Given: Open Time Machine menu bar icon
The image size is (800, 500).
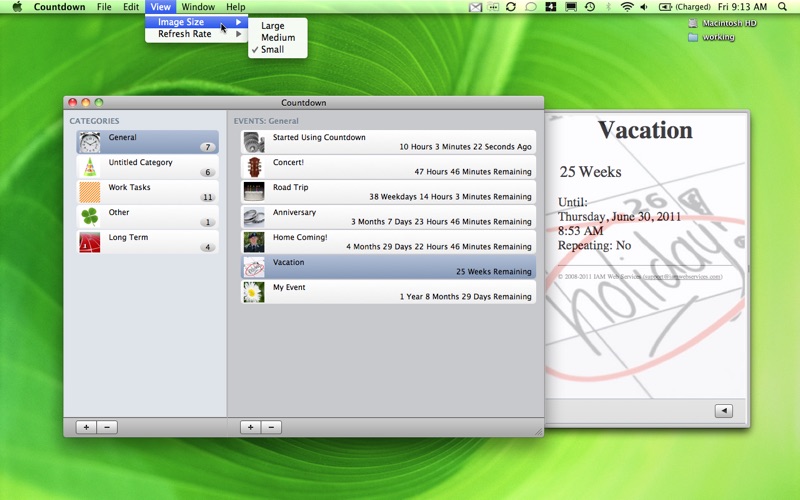Looking at the screenshot, I should click(590, 7).
